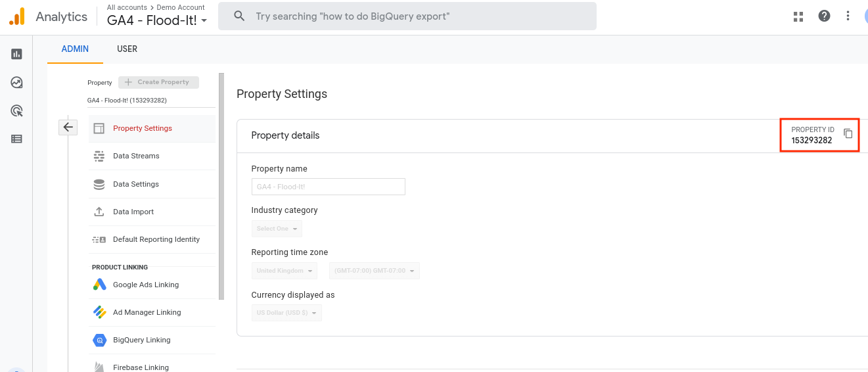
Task: Click the Property ID value 153293282
Action: tap(811, 140)
